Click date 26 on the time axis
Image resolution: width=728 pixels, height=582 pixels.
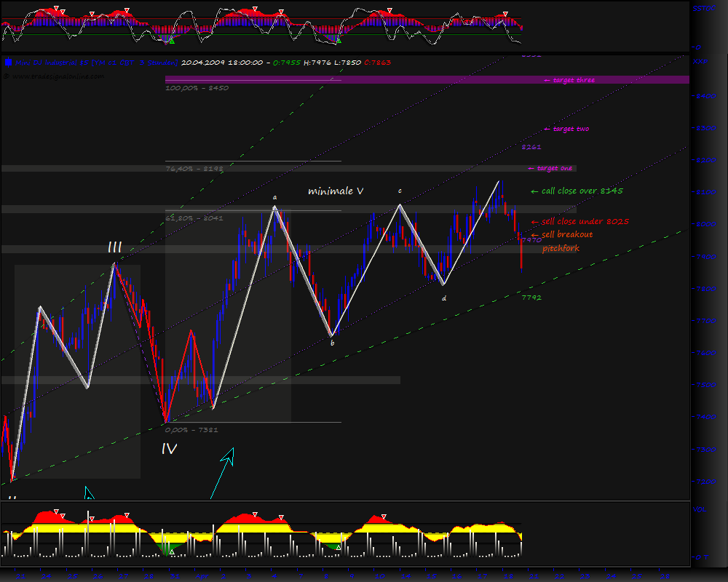pos(98,576)
